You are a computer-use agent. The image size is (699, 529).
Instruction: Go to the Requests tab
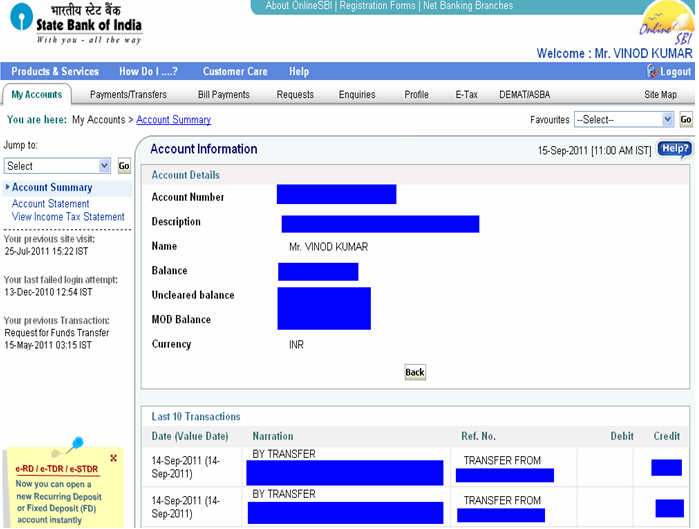click(x=295, y=94)
